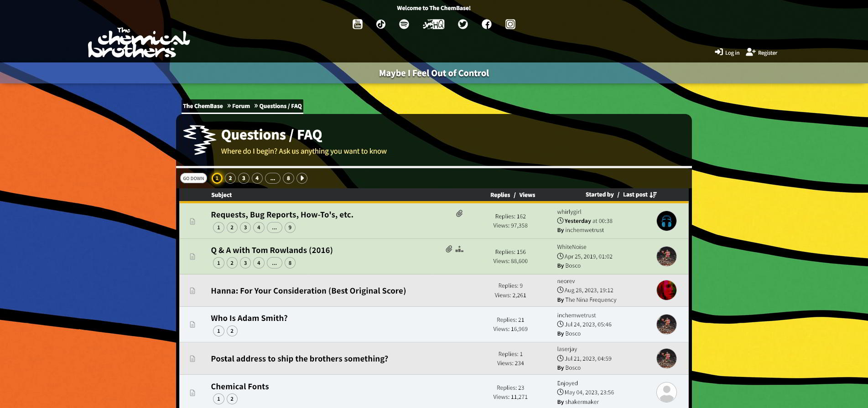Open the YouTube social icon
This screenshot has width=868, height=408.
coord(358,24)
